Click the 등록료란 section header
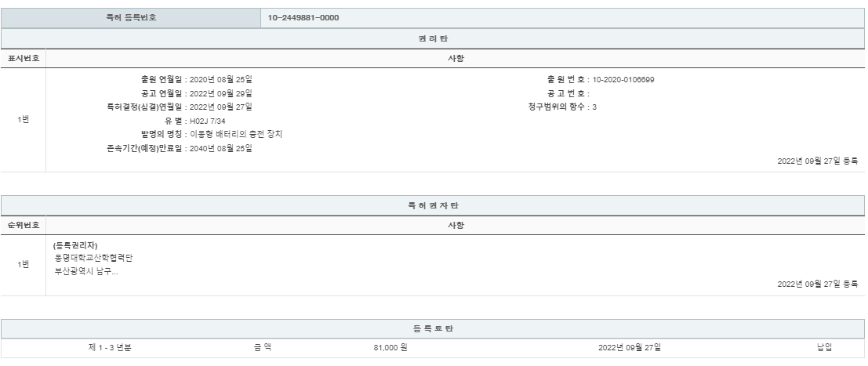Viewport: 868px width, 366px height. pyautogui.click(x=433, y=328)
